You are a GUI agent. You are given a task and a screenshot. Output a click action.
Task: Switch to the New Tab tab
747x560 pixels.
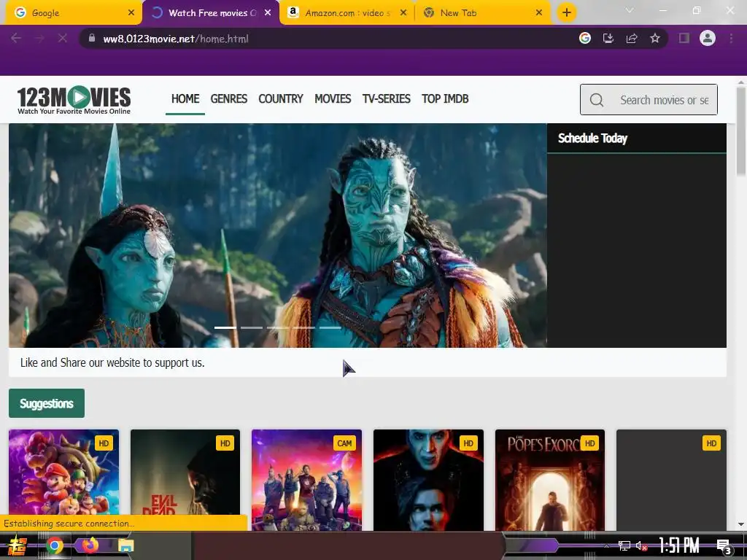pyautogui.click(x=483, y=13)
